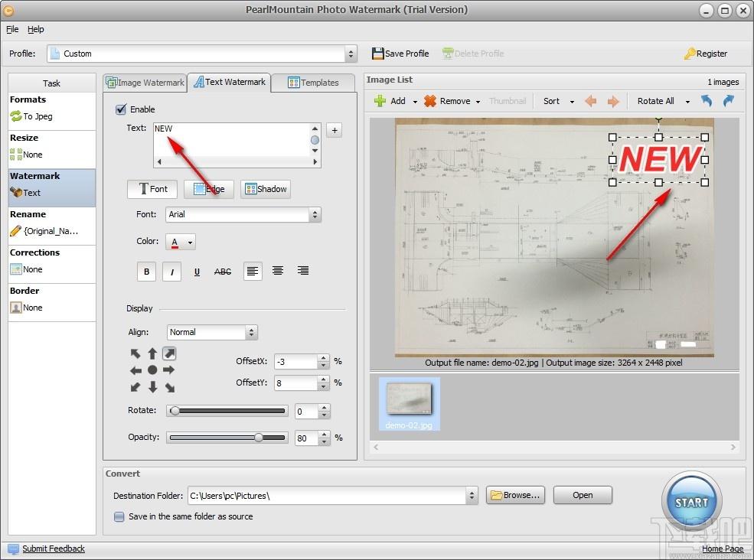Select the demo-02.jpg thumbnail
This screenshot has height=560, width=754.
click(409, 404)
